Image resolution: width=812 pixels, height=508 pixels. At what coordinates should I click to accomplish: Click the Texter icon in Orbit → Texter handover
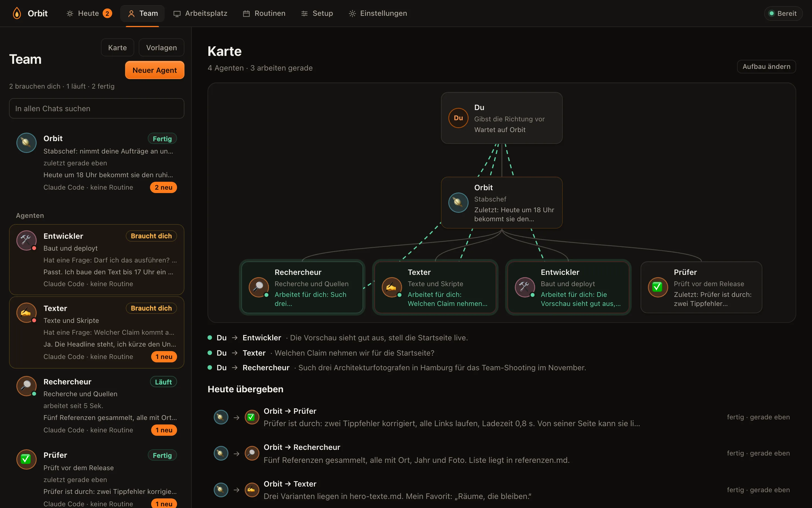click(x=252, y=490)
